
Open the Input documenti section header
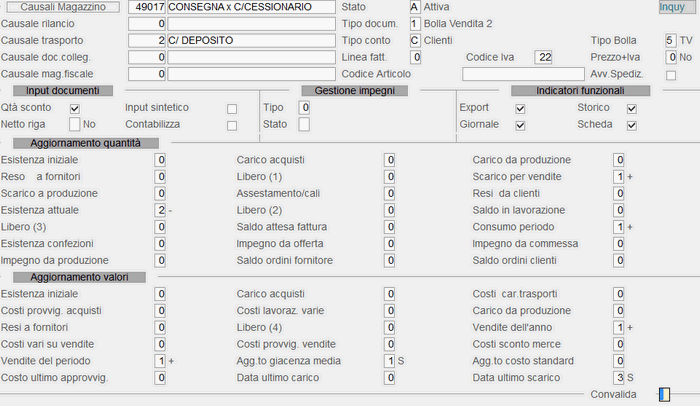click(63, 91)
